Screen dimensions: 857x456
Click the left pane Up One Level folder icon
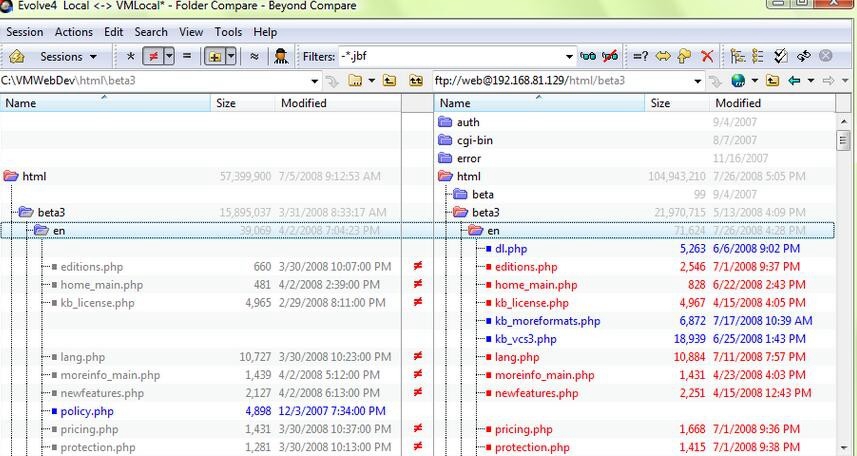pos(389,81)
